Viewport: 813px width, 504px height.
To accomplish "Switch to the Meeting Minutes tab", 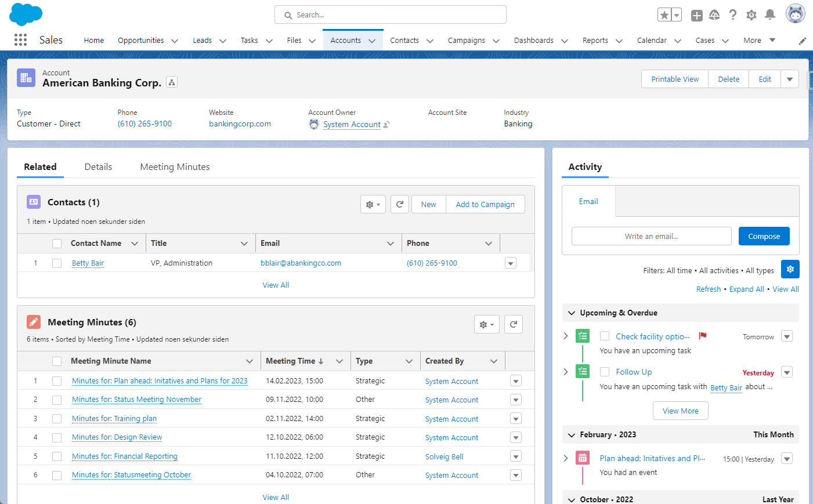I will tap(175, 166).
